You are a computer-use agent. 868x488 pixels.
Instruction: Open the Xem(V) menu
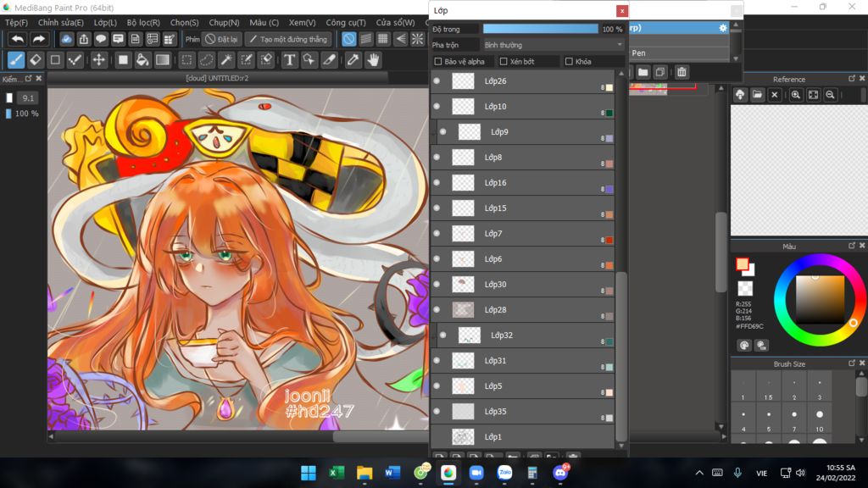[303, 23]
